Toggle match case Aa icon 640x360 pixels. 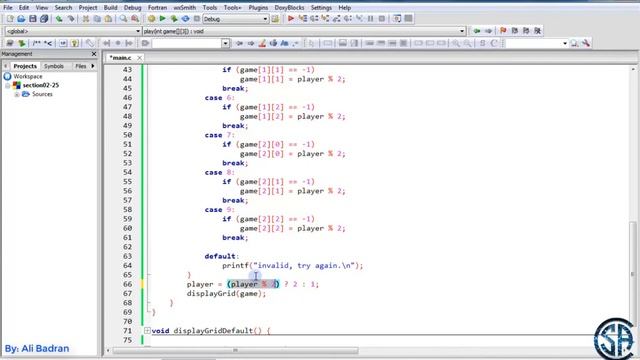pyautogui.click(x=284, y=43)
